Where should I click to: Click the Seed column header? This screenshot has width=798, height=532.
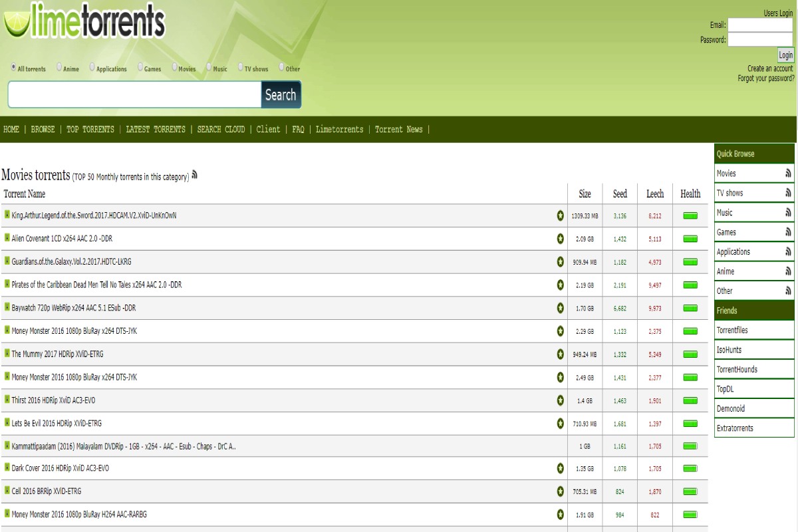point(620,194)
